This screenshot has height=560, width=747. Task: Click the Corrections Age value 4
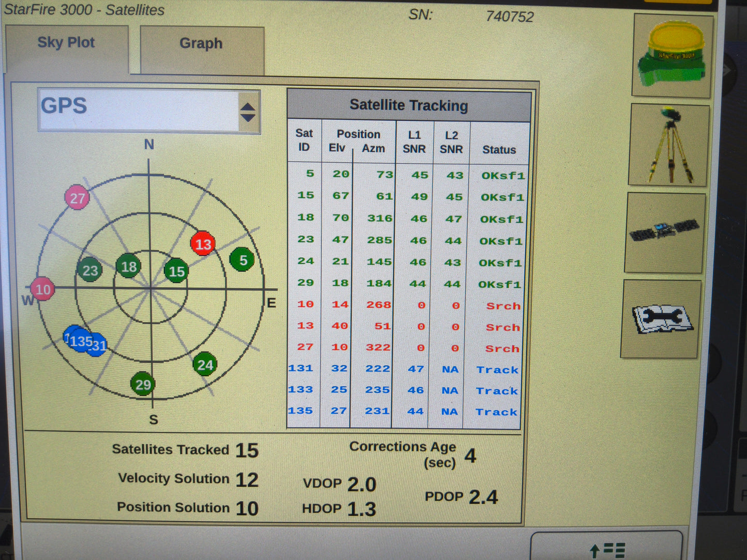pos(470,456)
